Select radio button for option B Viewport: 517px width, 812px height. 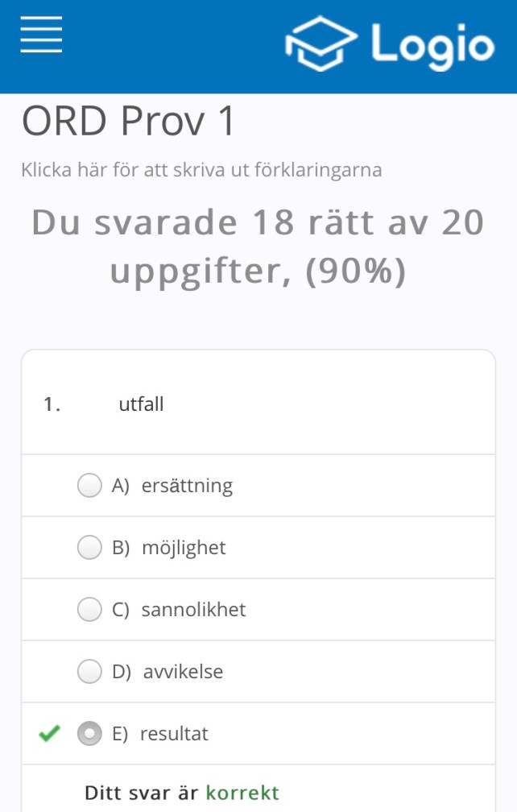[89, 548]
